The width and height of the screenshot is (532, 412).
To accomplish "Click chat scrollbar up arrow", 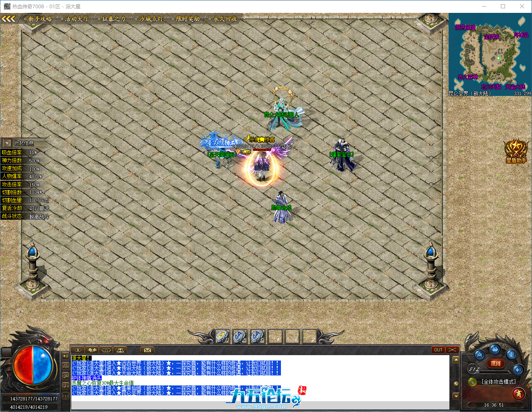I will click(x=456, y=360).
